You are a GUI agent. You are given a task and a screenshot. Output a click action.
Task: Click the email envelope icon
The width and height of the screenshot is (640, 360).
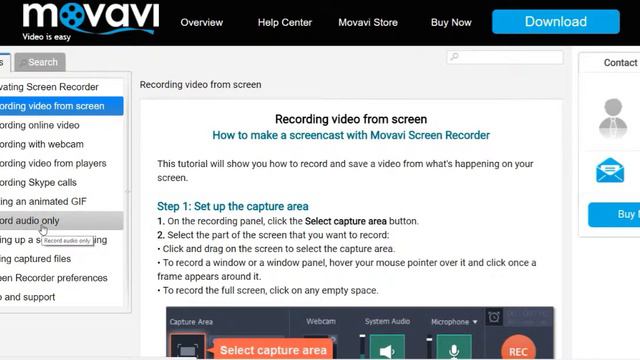point(610,170)
